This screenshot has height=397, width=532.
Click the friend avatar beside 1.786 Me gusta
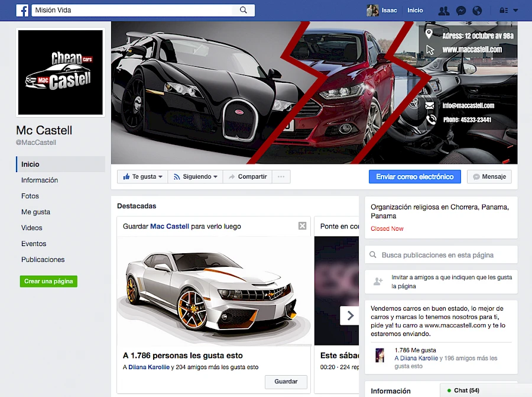(380, 356)
